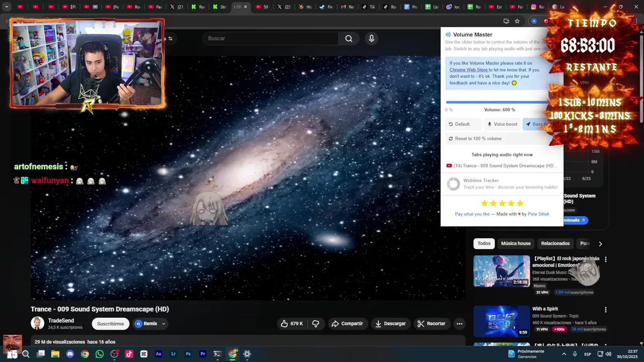
Task: Open WhatsApp from the taskbar
Action: (100, 354)
